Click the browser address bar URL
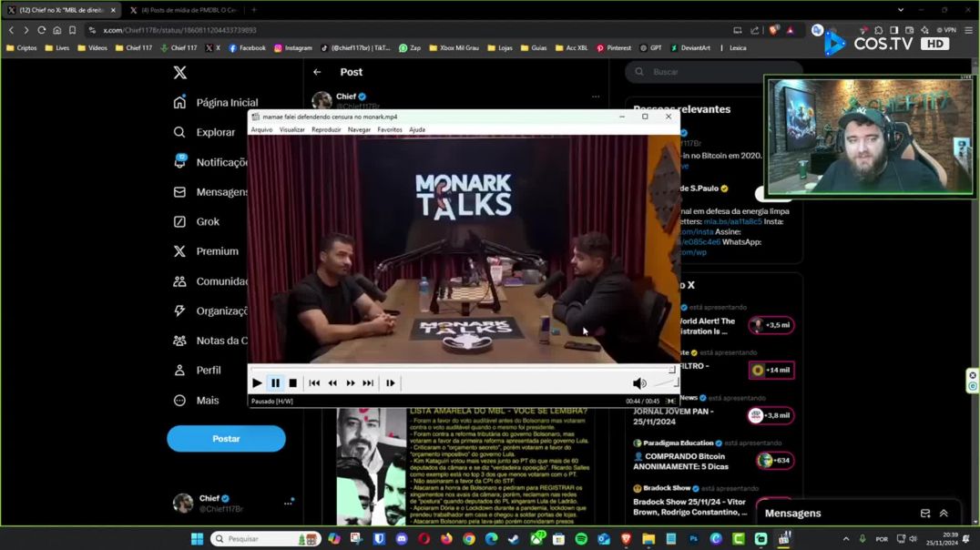This screenshot has width=980, height=550. [180, 30]
